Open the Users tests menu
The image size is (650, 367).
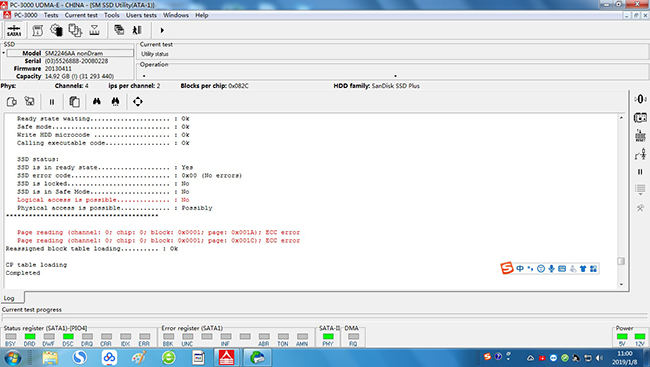pos(141,15)
